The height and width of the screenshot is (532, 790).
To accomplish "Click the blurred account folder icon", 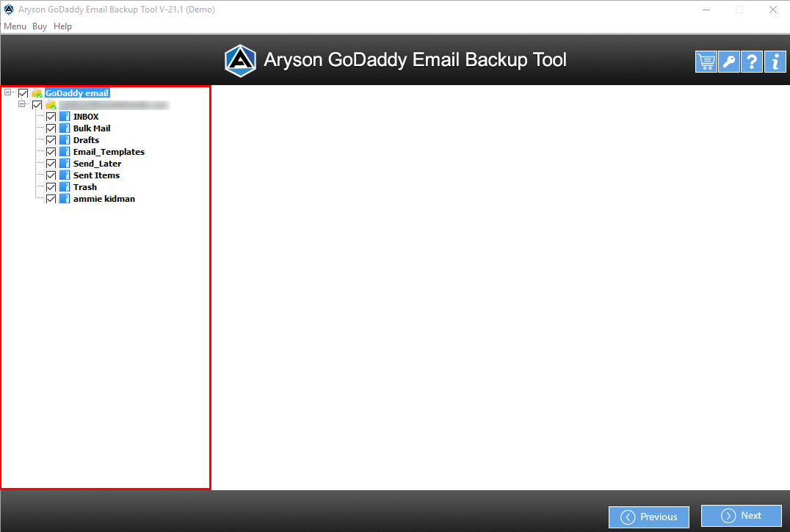I will pos(51,105).
